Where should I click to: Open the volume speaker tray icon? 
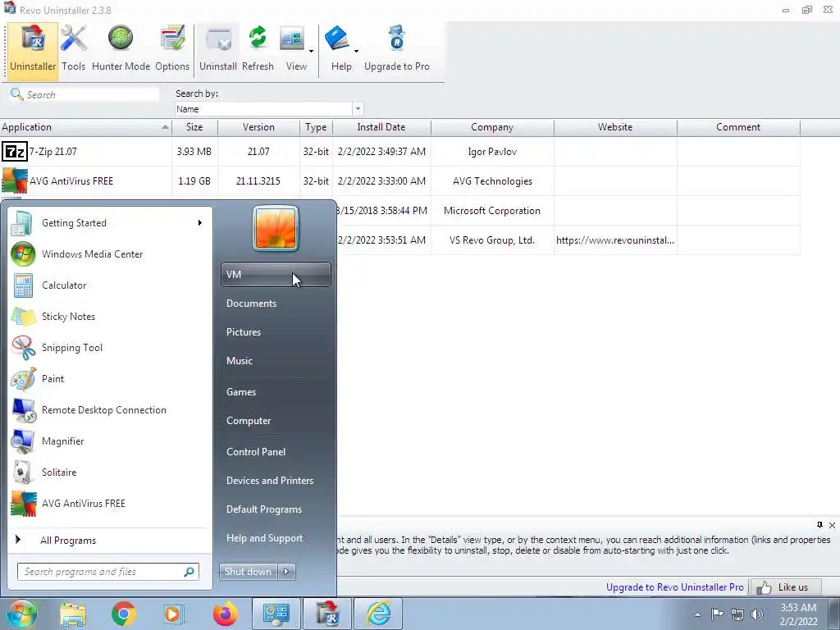click(756, 614)
